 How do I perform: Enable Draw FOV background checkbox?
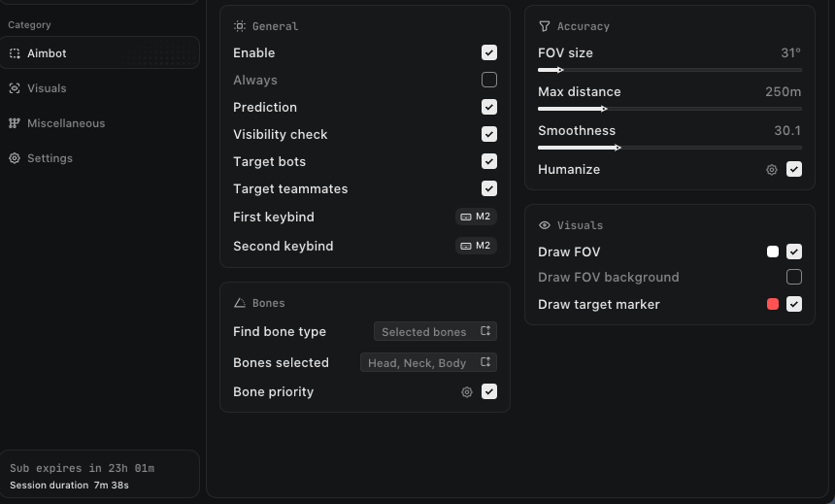(x=794, y=277)
